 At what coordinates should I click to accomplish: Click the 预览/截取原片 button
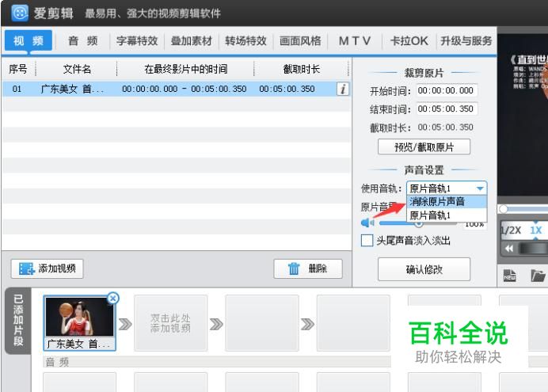[x=424, y=147]
